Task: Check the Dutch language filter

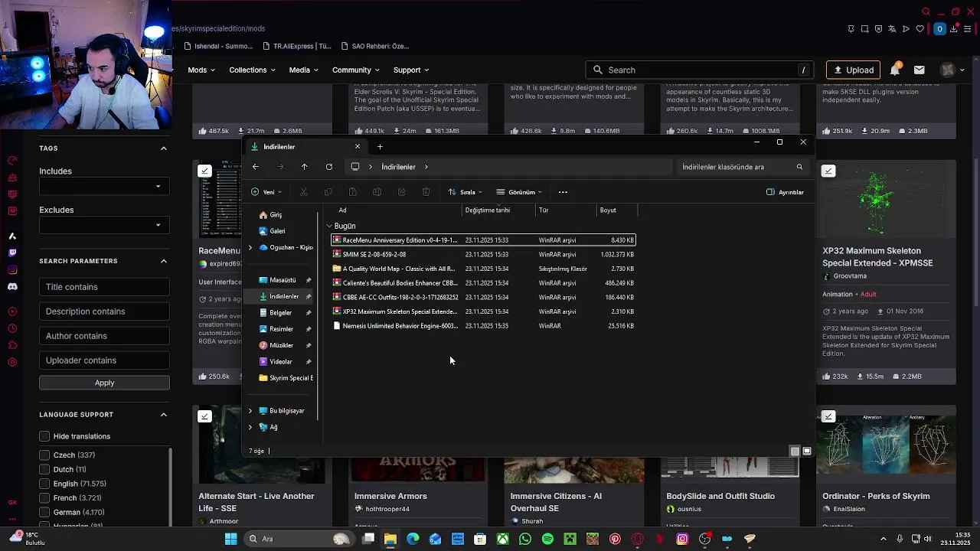Action: [44, 469]
